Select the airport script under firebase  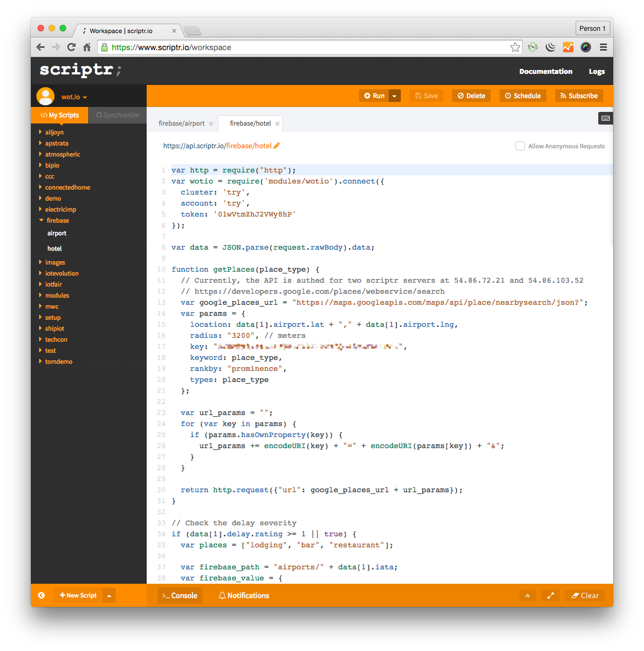(x=57, y=233)
